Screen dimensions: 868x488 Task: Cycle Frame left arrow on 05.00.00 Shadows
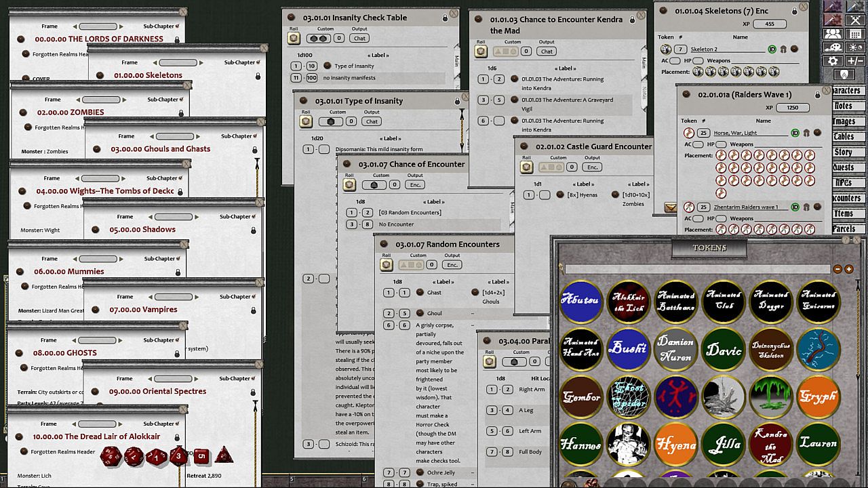pos(151,217)
